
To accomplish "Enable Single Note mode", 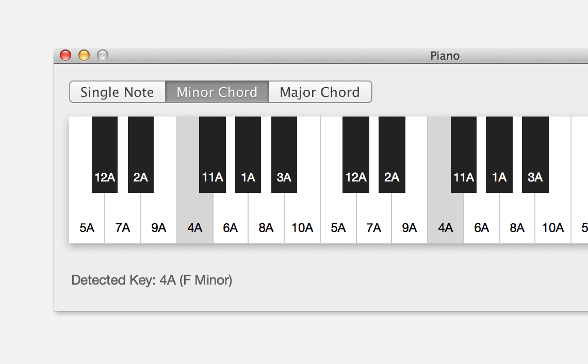I will 117,92.
